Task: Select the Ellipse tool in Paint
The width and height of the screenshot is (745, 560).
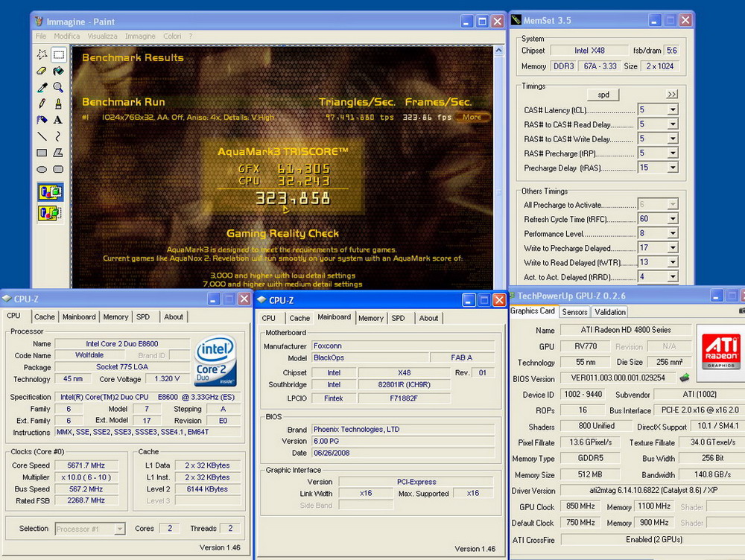Action: (x=42, y=169)
